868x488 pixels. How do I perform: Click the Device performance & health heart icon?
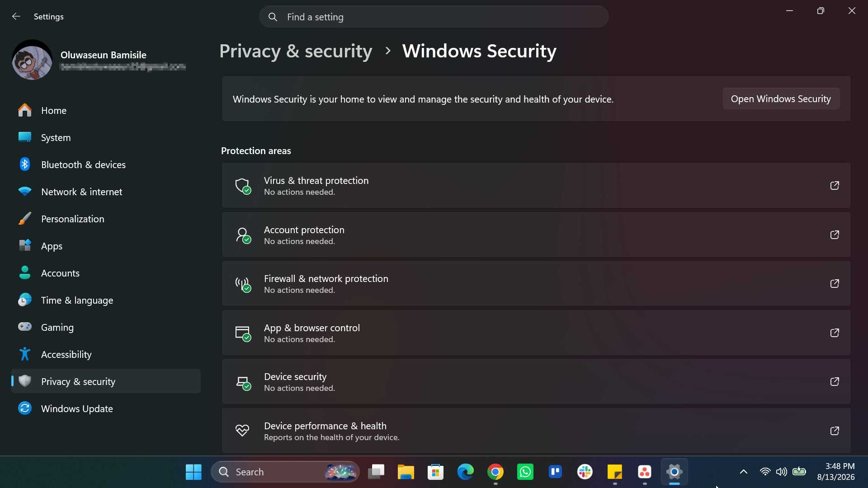[242, 431]
